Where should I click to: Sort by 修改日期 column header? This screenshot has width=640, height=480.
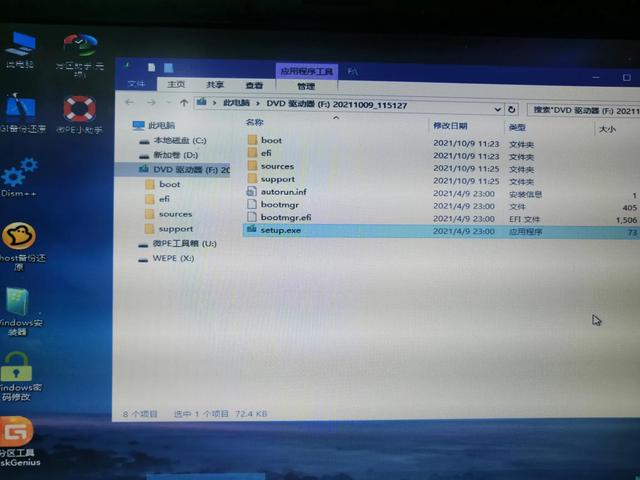point(450,126)
